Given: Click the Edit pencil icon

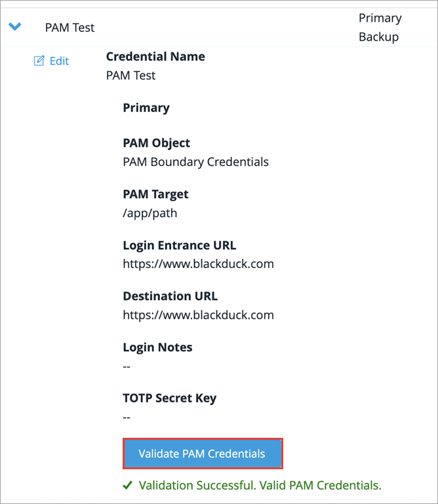Looking at the screenshot, I should 39,61.
